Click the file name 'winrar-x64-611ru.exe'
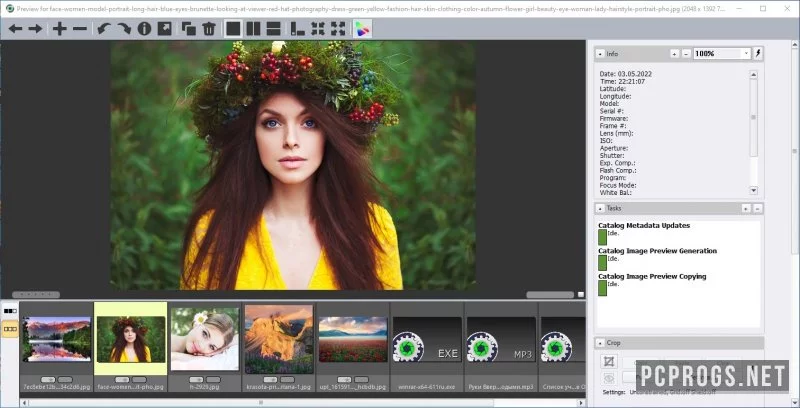800x408 pixels. click(x=427, y=387)
